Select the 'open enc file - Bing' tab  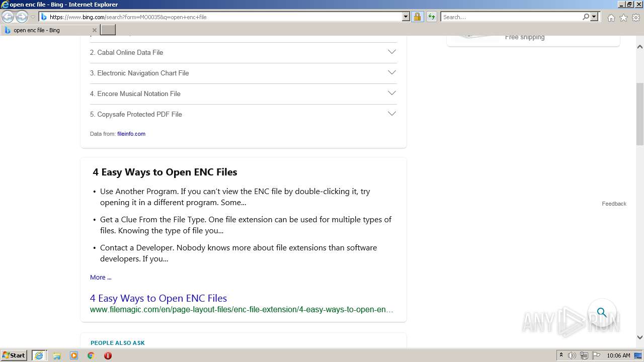49,30
